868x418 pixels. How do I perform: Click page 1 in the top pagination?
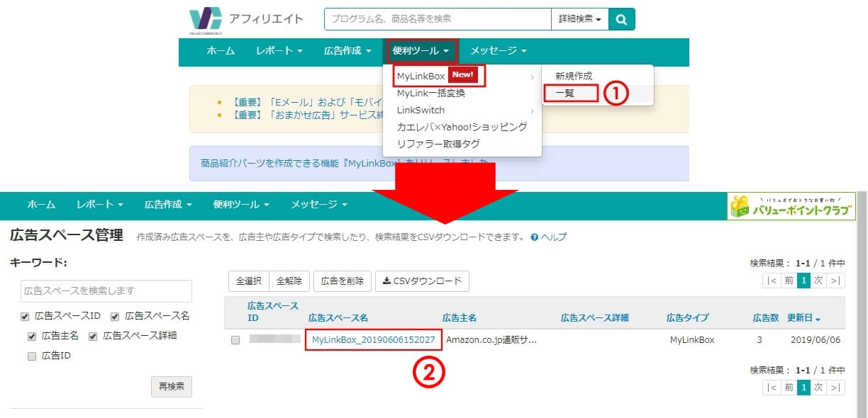coord(803,281)
